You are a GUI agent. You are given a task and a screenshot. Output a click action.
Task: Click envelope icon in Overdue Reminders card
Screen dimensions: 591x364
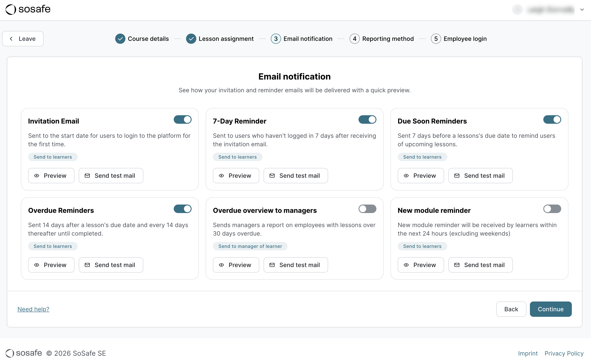(87, 265)
